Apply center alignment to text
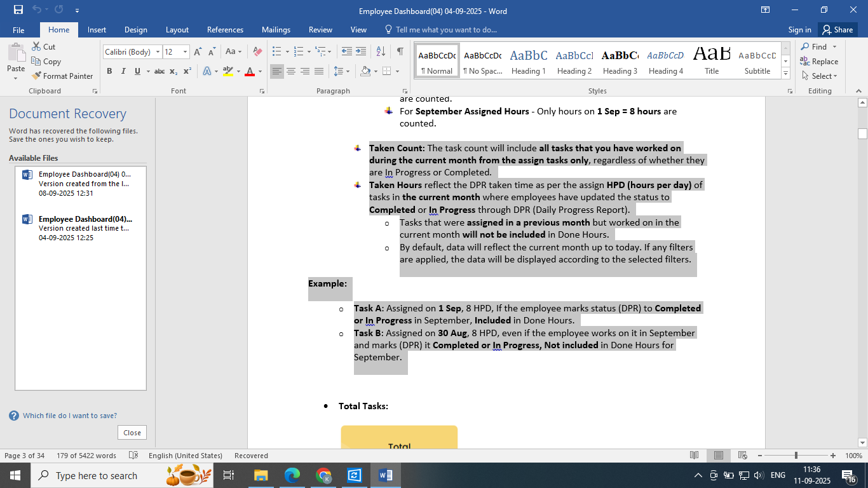The width and height of the screenshot is (868, 488). (291, 71)
